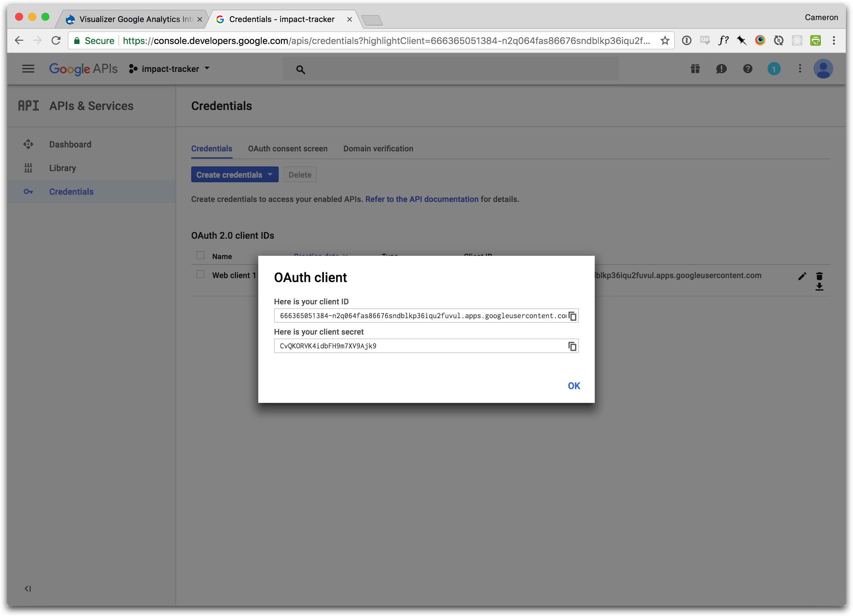Open the Create credentials dropdown

click(234, 175)
